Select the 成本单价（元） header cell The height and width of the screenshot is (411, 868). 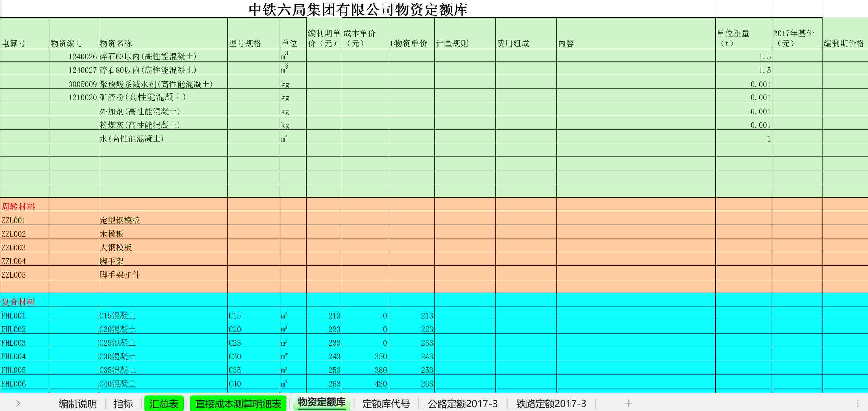(365, 33)
